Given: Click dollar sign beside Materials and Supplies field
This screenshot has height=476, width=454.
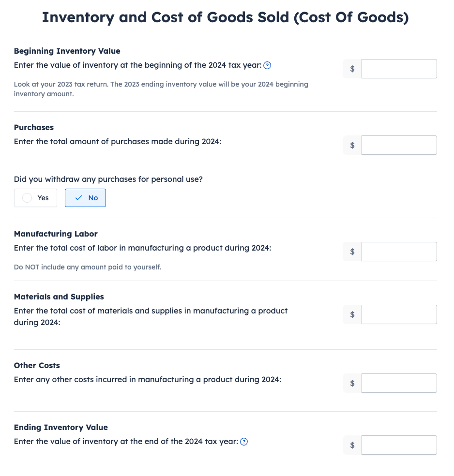Looking at the screenshot, I should (352, 314).
